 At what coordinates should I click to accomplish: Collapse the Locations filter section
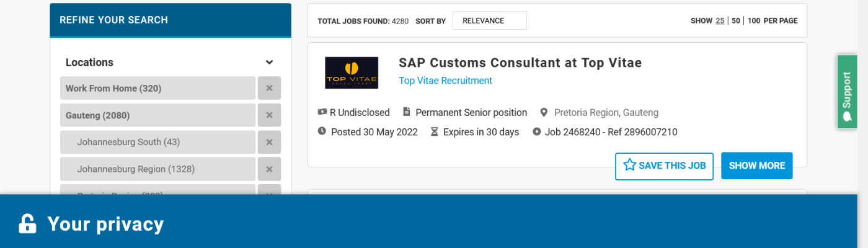coord(269,63)
